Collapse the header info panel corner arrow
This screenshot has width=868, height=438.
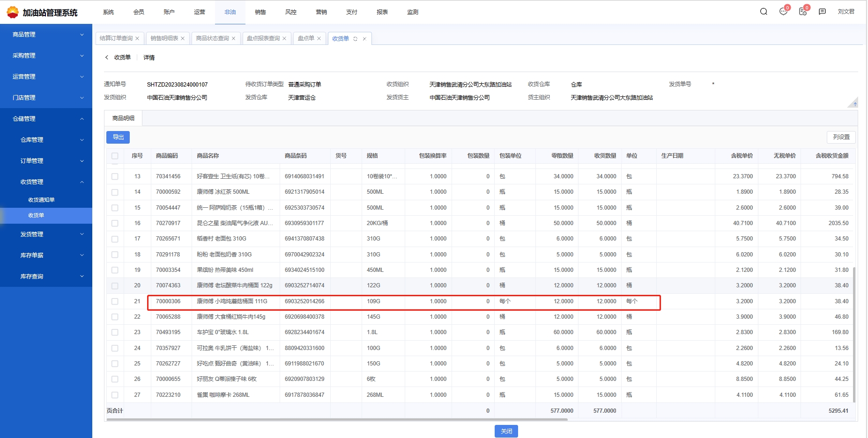point(854,103)
